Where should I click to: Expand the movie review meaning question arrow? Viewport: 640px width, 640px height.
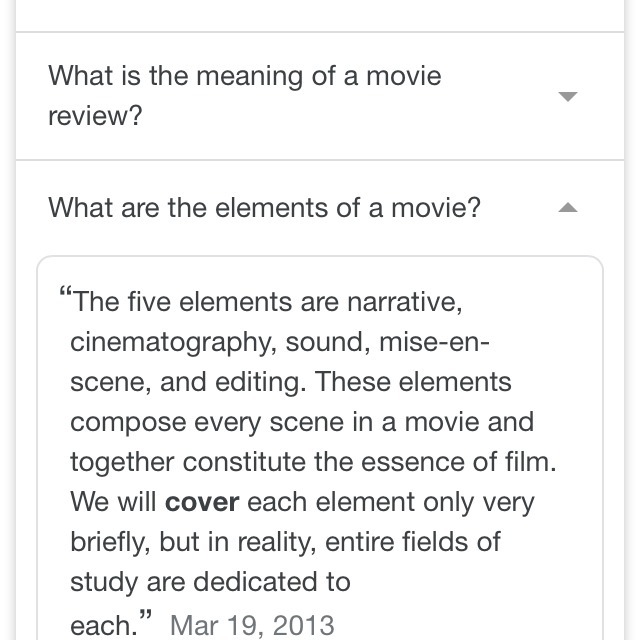567,97
